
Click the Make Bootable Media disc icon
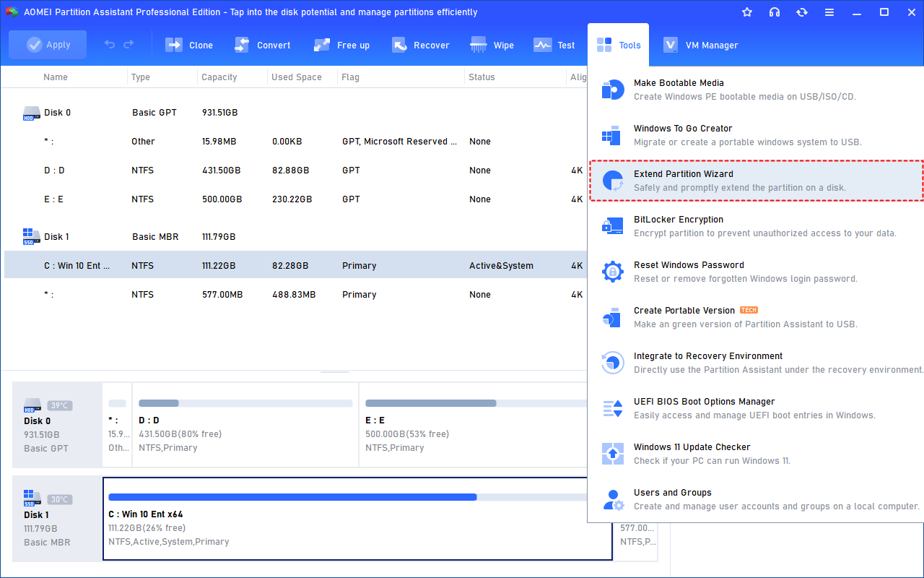(612, 90)
